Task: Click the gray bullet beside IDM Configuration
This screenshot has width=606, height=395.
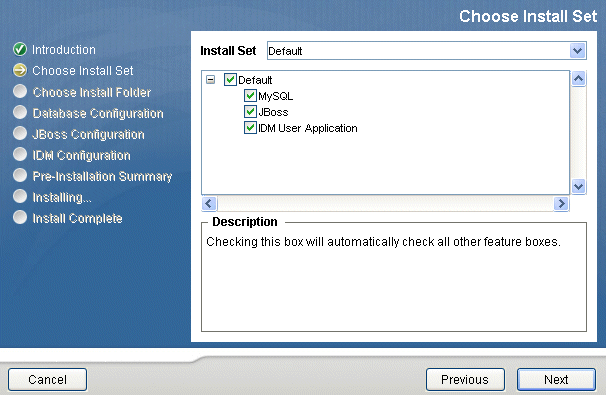Action: pos(20,154)
